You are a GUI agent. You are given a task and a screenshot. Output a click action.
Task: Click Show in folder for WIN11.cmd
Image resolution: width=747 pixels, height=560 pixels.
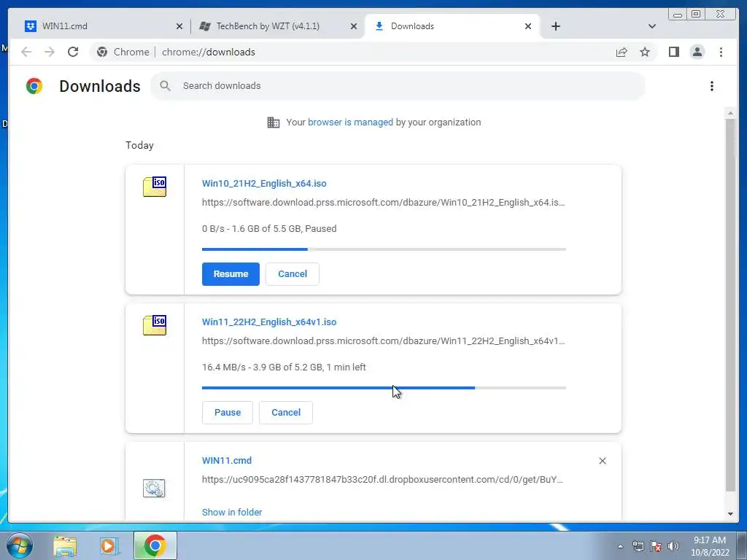tap(232, 513)
